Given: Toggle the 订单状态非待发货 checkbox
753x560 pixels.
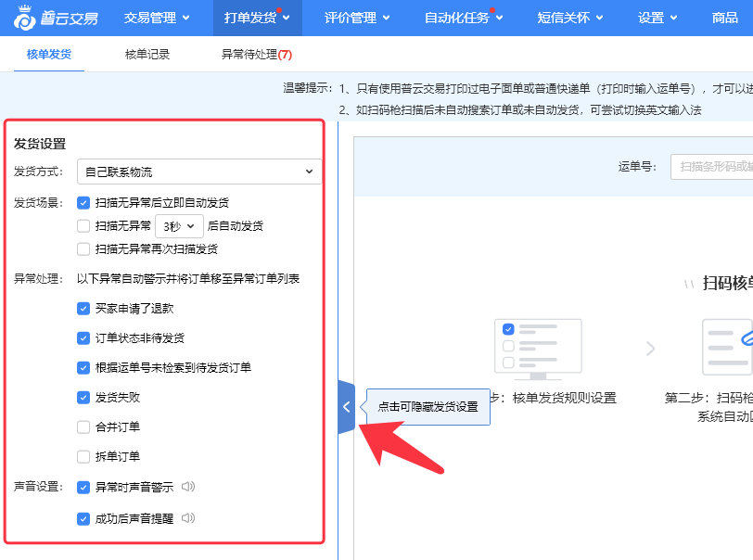Looking at the screenshot, I should tap(83, 338).
